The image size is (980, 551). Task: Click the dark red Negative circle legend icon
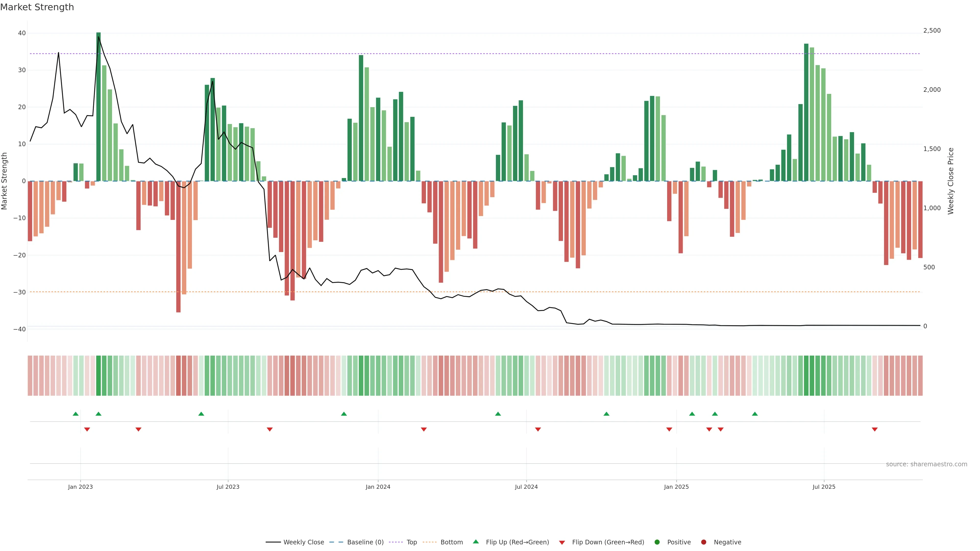pyautogui.click(x=703, y=542)
